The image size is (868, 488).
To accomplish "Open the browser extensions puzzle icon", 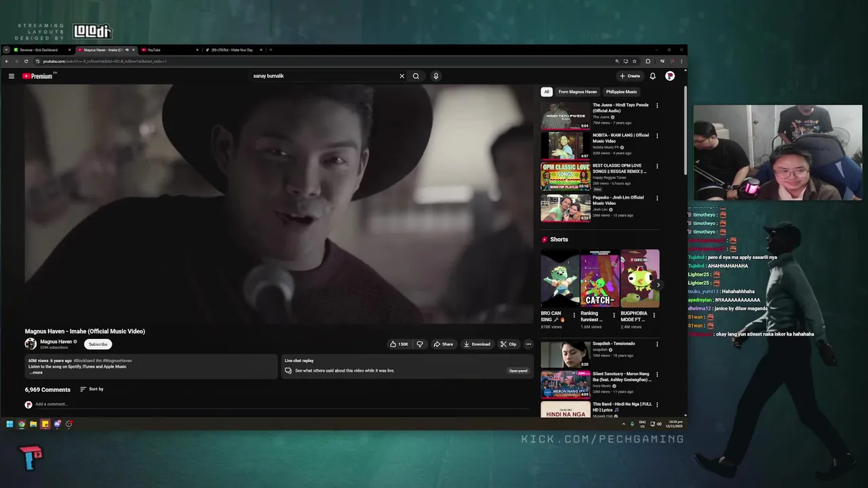I will [x=648, y=61].
